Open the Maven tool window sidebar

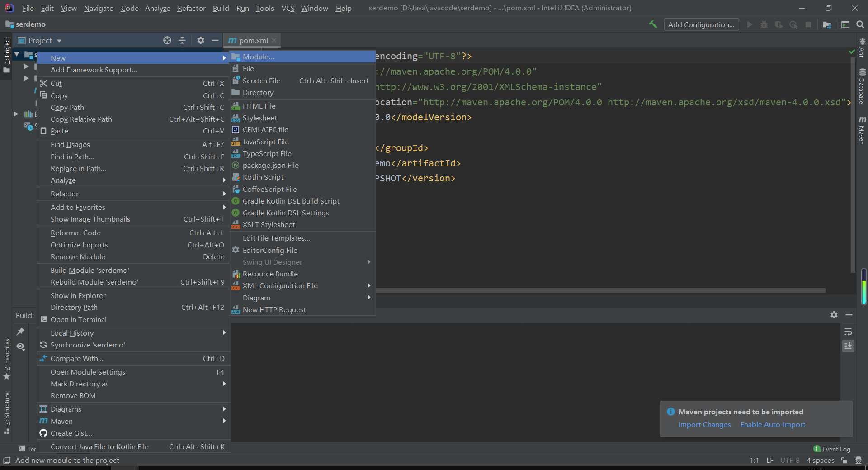click(862, 131)
